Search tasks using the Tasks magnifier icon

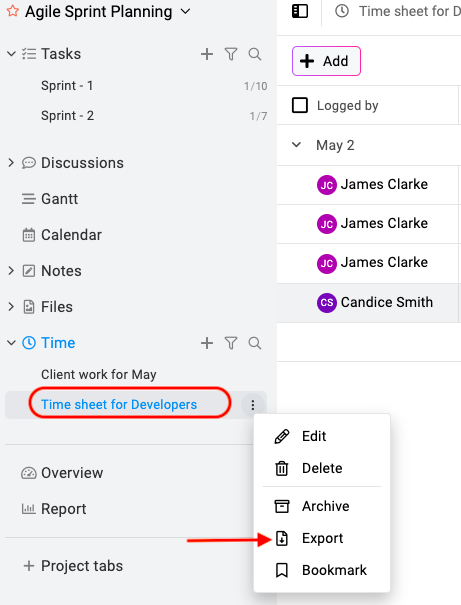(x=255, y=54)
